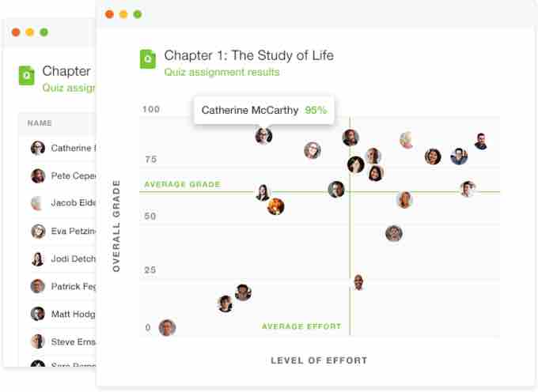The height and width of the screenshot is (392, 538).
Task: Click the green quiz icon beside Chapter 1 title
Action: (148, 59)
